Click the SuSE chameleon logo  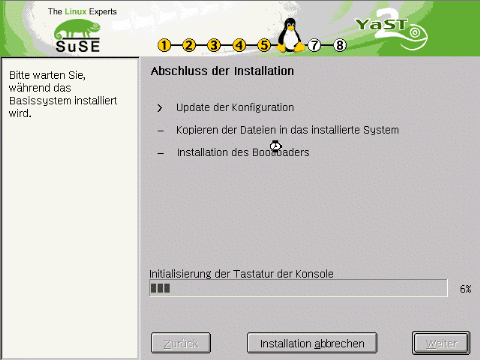click(x=77, y=36)
